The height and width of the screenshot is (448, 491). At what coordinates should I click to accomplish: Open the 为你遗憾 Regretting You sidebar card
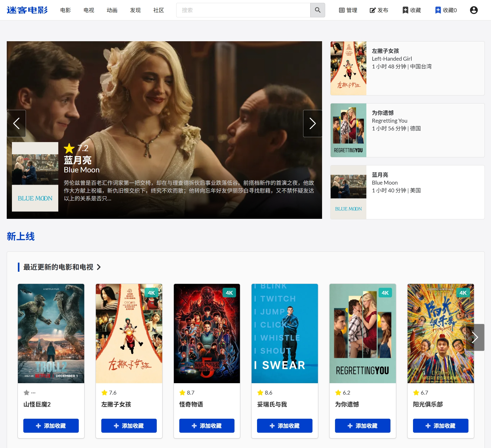click(x=407, y=130)
